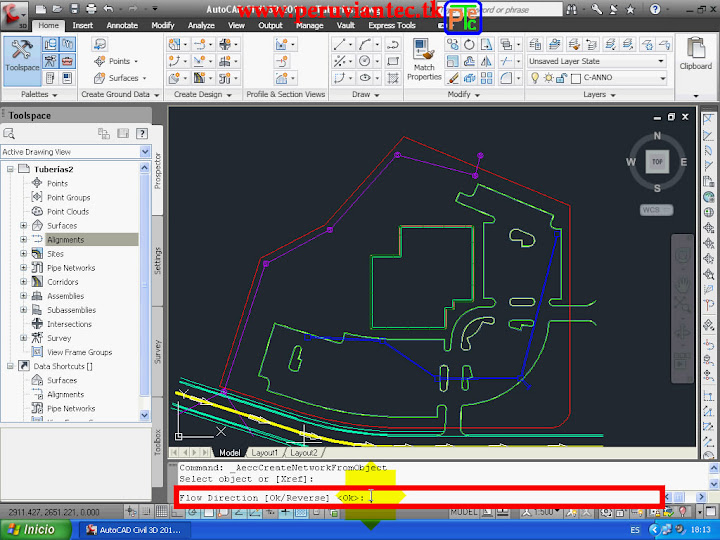
Task: Expand the Pipe Networks tree node
Action: pyautogui.click(x=23, y=267)
